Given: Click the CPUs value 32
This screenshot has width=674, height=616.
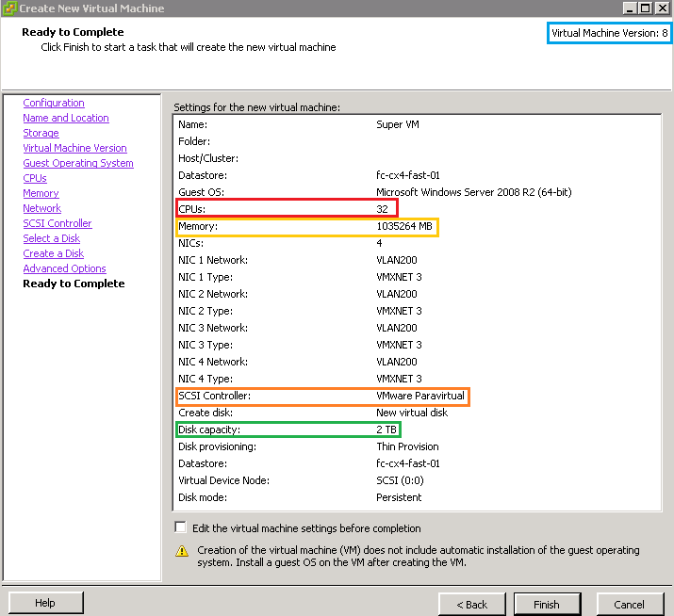Looking at the screenshot, I should click(x=382, y=209).
